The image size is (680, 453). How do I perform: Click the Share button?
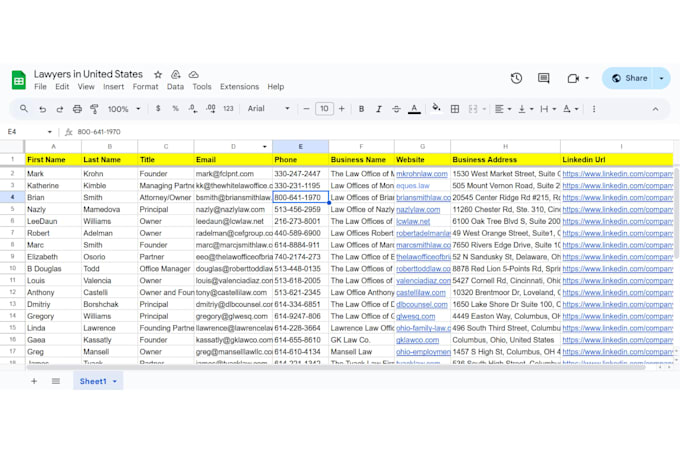coord(629,78)
